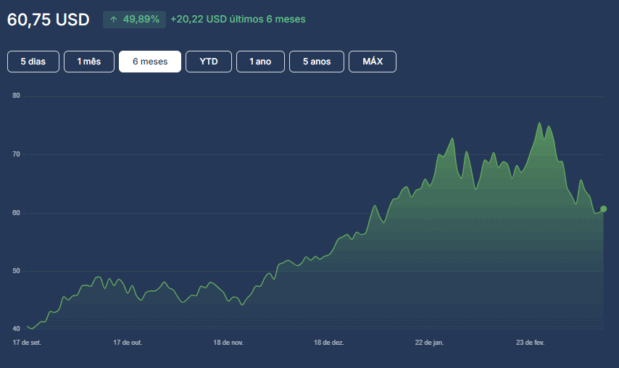Click the green up arrow icon
619x368 pixels.
(x=114, y=19)
